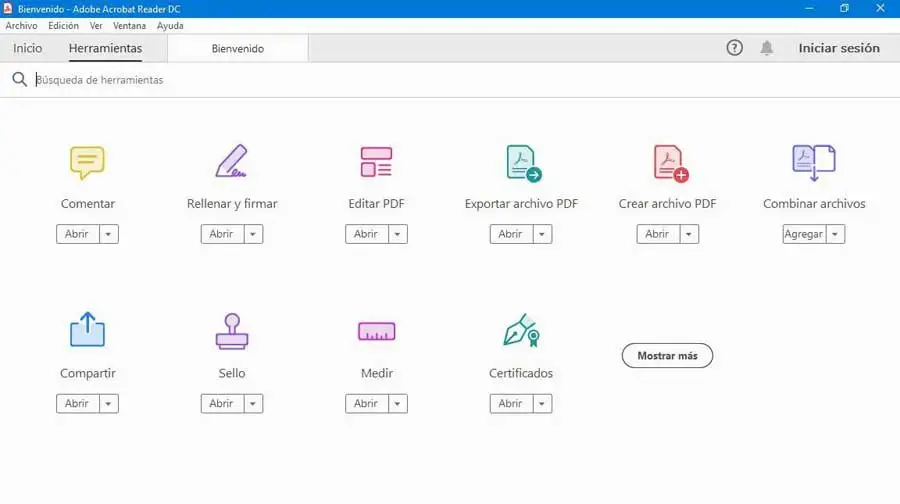Open Crear archivo PDF dropdown arrow
The width and height of the screenshot is (900, 504).
pyautogui.click(x=689, y=234)
